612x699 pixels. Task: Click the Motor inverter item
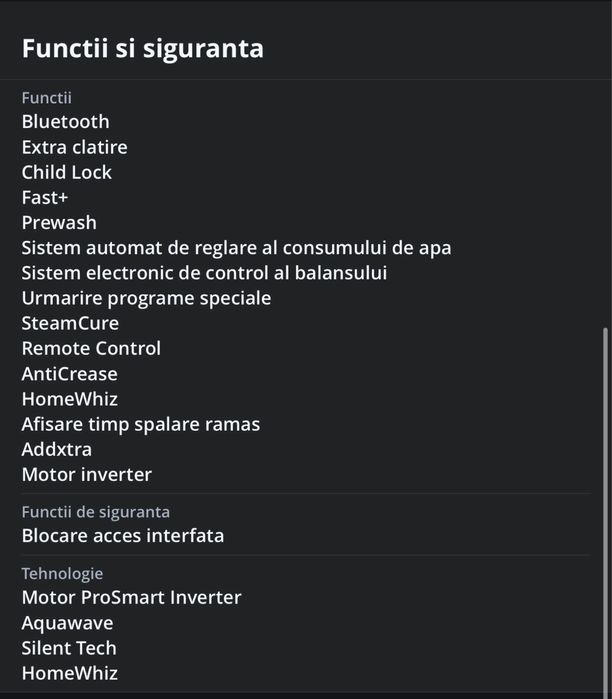tap(86, 474)
